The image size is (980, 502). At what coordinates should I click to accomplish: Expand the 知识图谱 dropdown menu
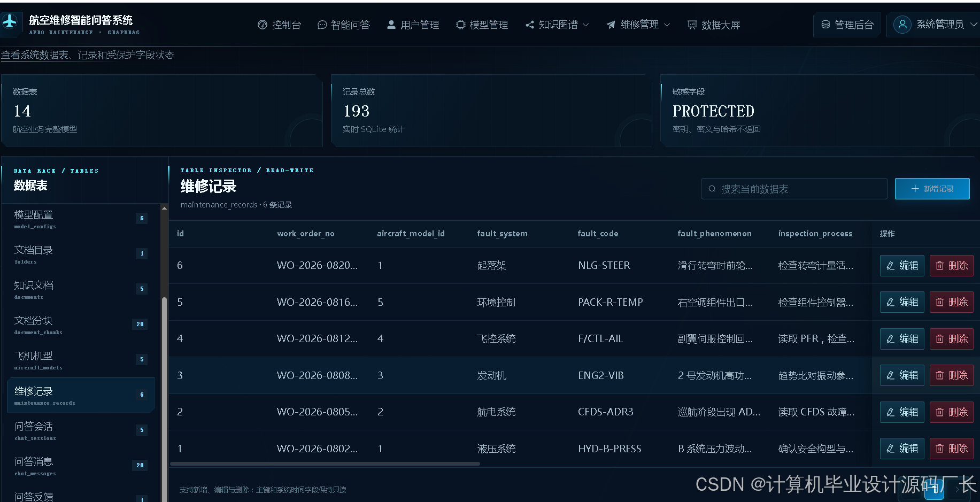(557, 25)
